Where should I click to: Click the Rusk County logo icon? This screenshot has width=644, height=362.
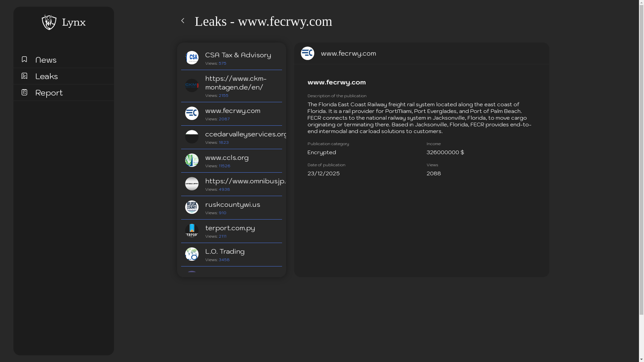192,207
